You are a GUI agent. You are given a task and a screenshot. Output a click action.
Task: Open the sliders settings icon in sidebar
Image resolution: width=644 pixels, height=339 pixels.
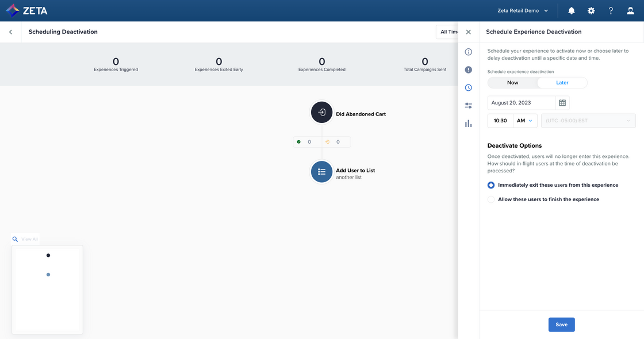point(468,106)
